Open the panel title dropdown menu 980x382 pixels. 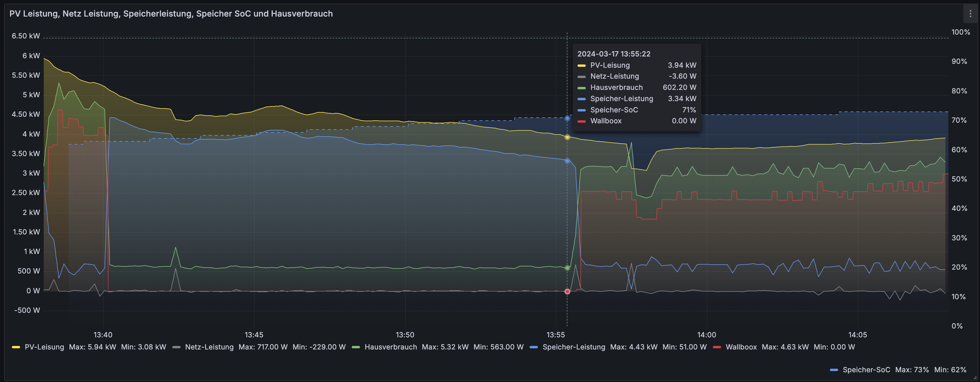click(171, 14)
